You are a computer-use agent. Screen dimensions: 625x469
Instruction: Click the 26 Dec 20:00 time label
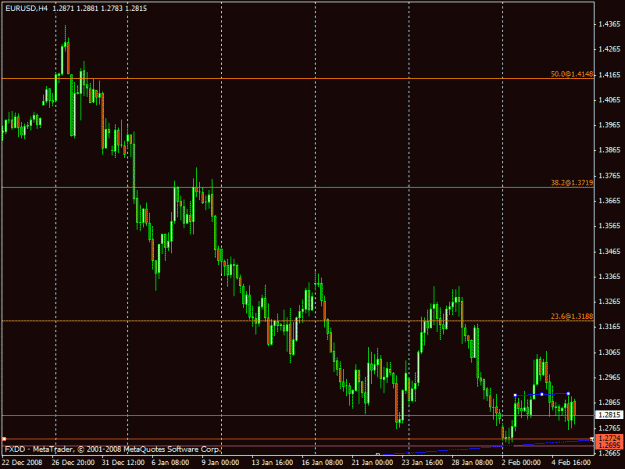tap(73, 462)
